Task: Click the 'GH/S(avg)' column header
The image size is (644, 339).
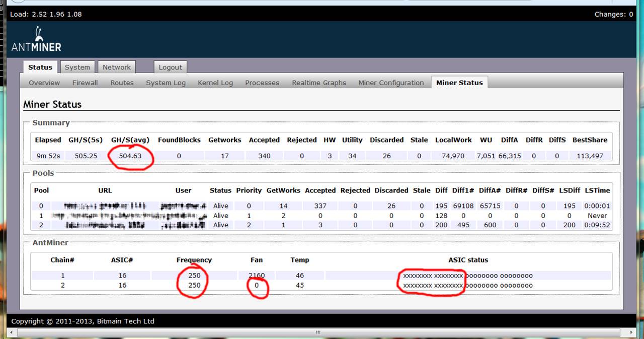Action: point(131,140)
